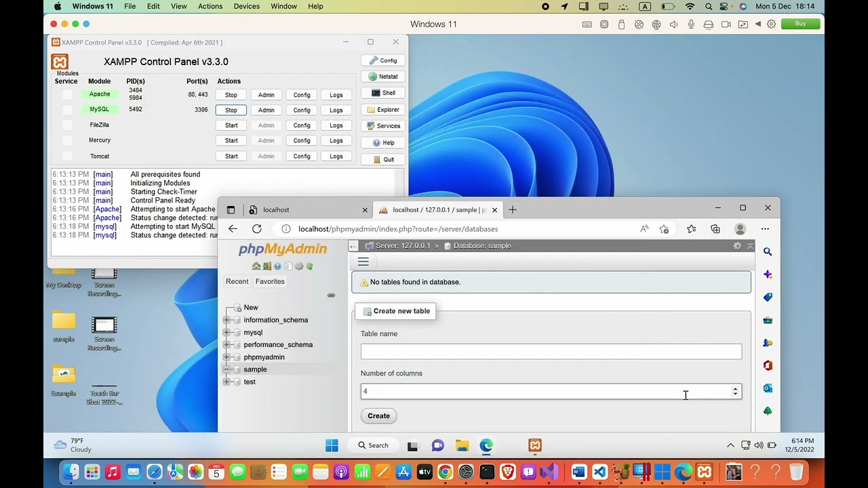Screen dimensions: 868x488
Task: Switch to the Recent tab in phpMyAdmin
Action: (x=237, y=281)
